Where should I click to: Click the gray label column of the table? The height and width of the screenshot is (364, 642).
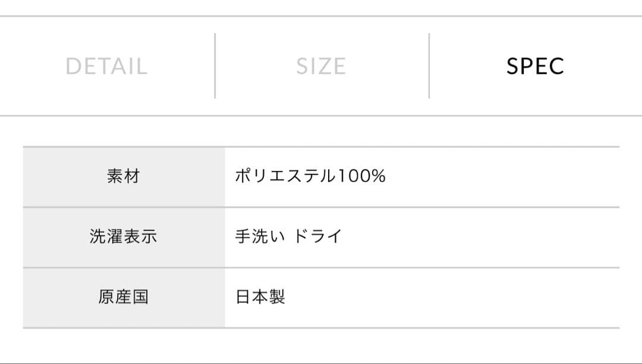coord(123,236)
